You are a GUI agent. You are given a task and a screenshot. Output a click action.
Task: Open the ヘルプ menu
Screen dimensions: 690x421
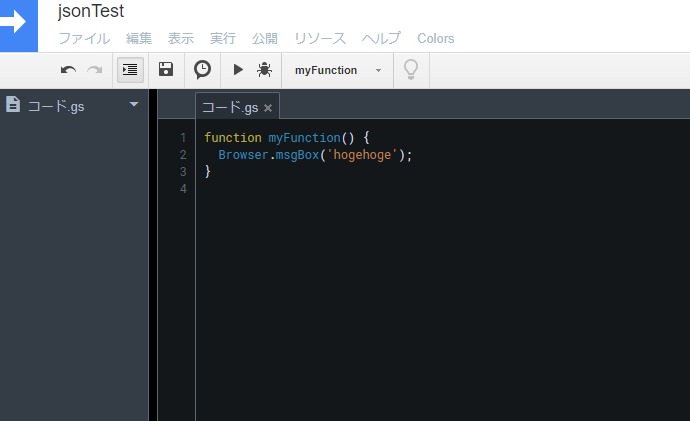pyautogui.click(x=382, y=38)
